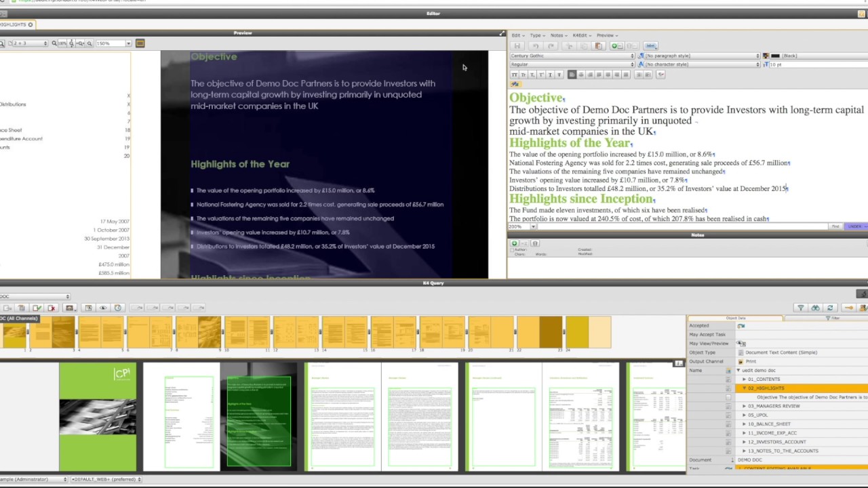Expand the 13_NOTES_TO_THE_ACCOUNTS item
This screenshot has height=488, width=868.
coord(745,451)
